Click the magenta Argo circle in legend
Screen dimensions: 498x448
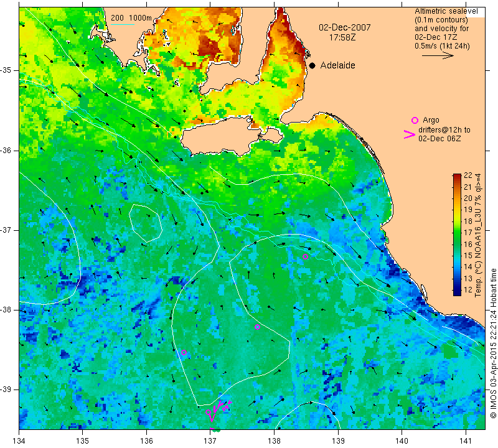pos(415,120)
